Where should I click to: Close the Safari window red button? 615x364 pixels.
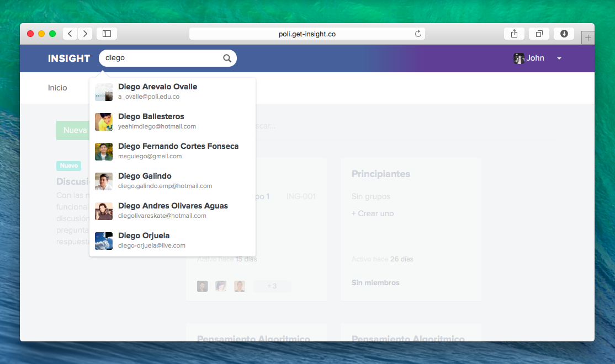[x=30, y=34]
